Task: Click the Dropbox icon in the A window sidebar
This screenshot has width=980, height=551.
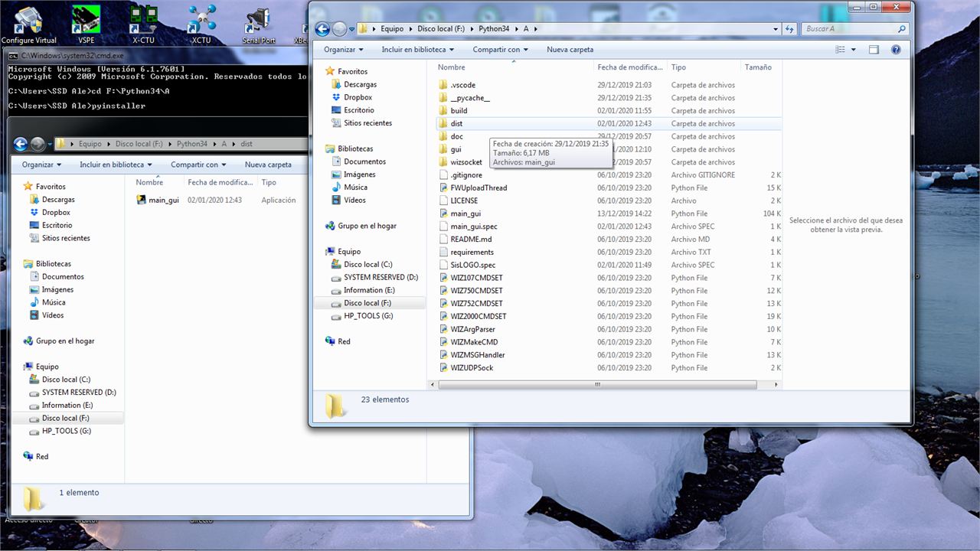Action: pyautogui.click(x=336, y=97)
